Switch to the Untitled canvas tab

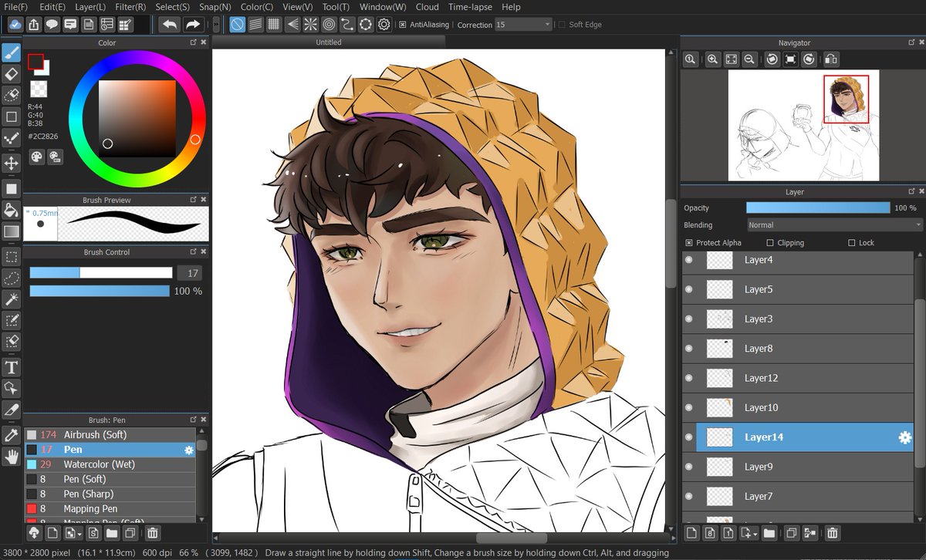click(329, 42)
